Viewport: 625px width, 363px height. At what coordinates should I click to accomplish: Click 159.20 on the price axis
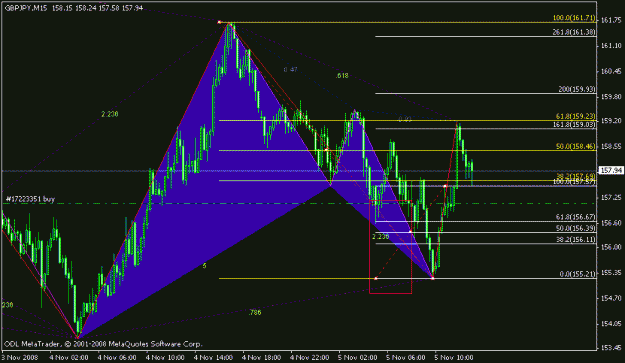click(x=611, y=120)
